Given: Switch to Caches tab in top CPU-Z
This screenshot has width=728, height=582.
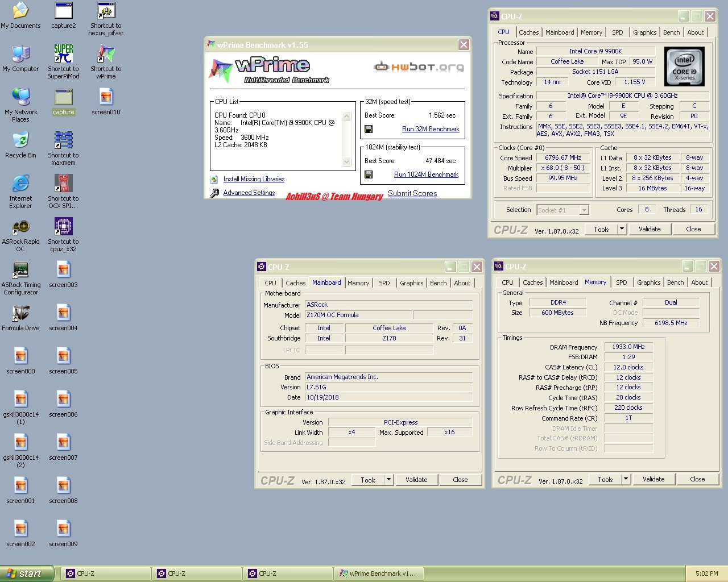Looking at the screenshot, I should click(528, 32).
